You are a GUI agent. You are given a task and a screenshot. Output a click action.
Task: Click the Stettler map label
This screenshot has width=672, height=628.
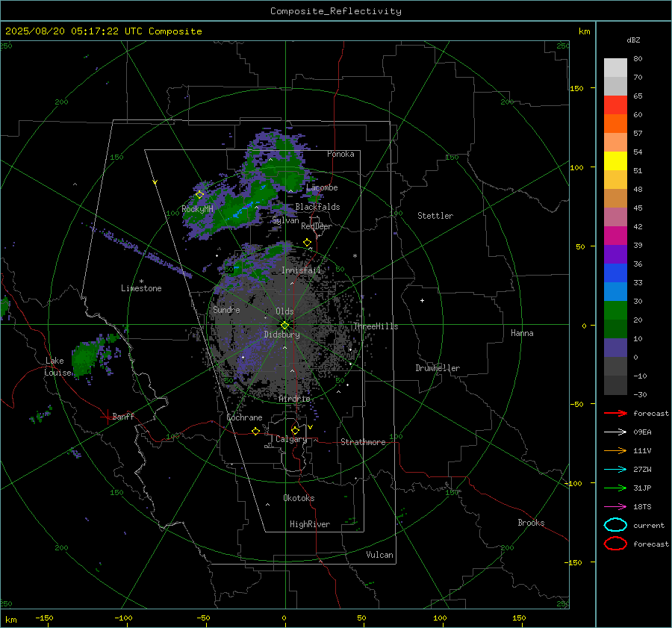click(435, 216)
